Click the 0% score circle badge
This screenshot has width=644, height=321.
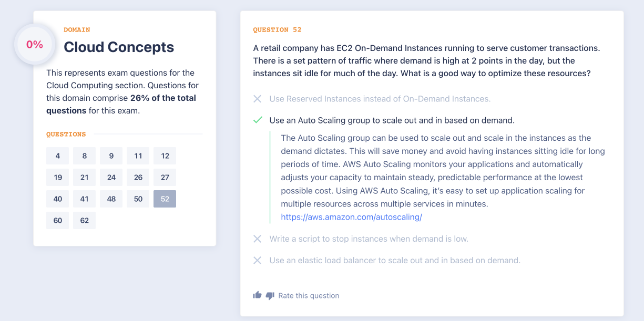coord(35,45)
